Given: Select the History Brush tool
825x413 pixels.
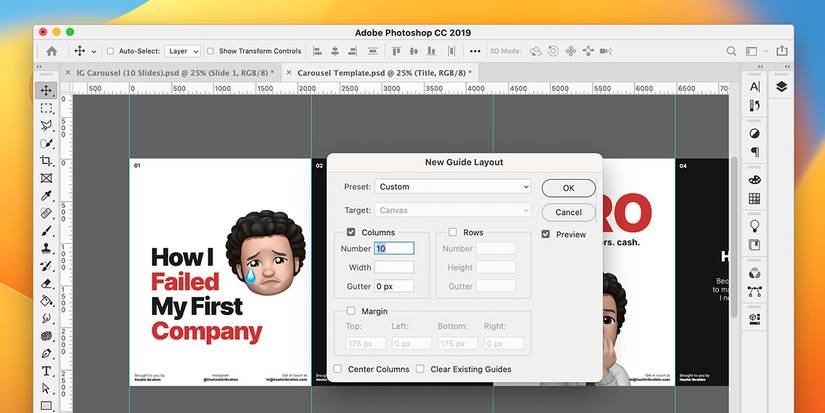Looking at the screenshot, I should point(46,266).
